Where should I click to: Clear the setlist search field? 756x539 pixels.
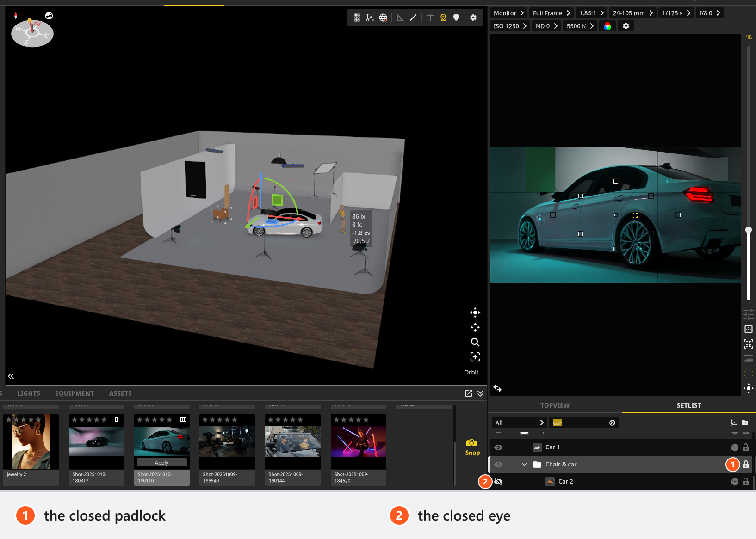coord(612,423)
